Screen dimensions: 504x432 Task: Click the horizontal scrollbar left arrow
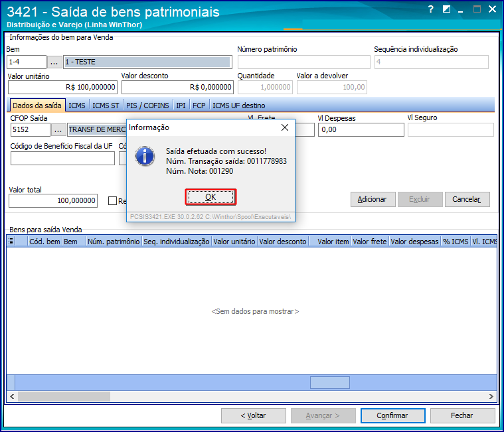[x=12, y=396]
